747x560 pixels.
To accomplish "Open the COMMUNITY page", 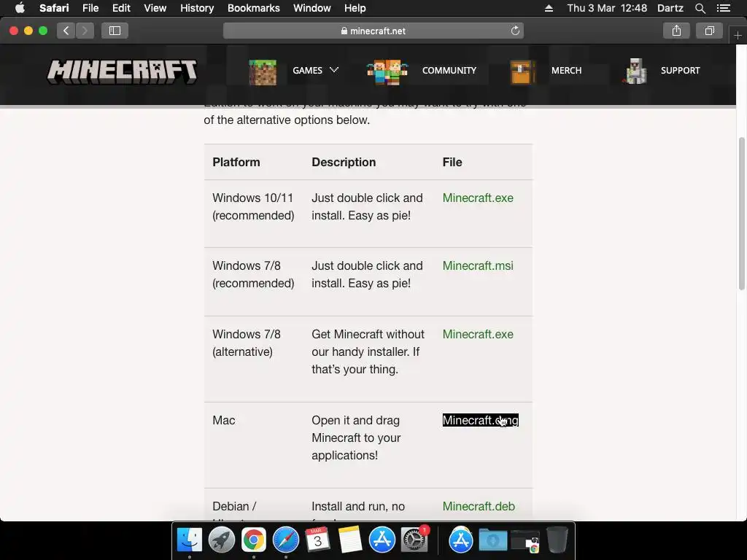I will click(449, 71).
